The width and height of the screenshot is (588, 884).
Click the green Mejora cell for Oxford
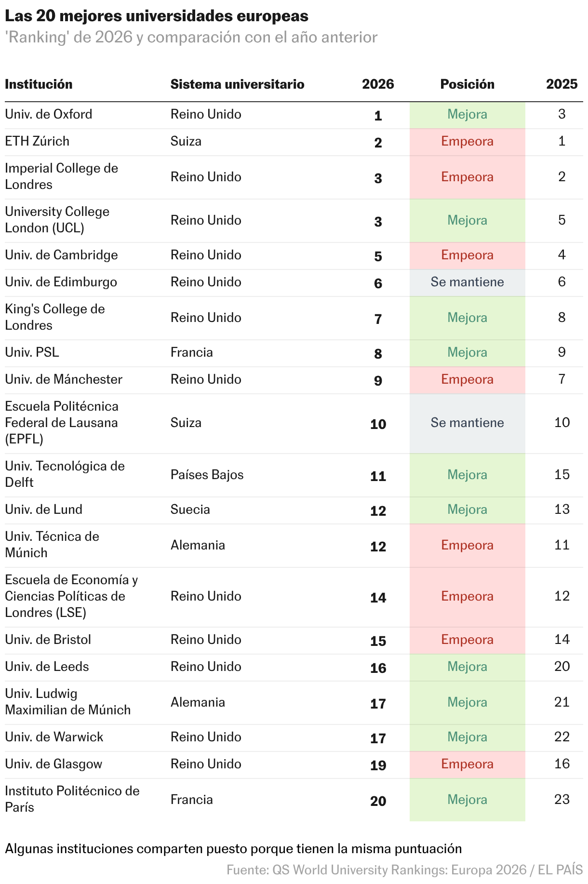[x=467, y=115]
